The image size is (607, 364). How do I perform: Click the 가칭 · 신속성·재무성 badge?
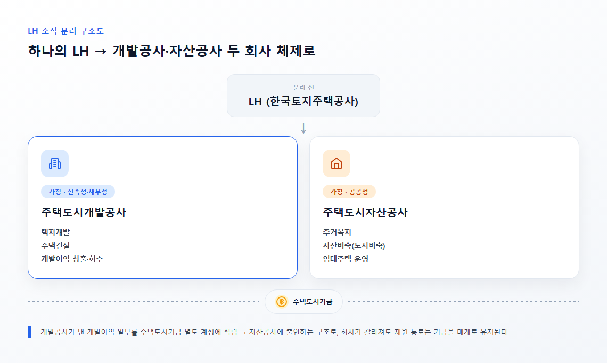coord(78,192)
